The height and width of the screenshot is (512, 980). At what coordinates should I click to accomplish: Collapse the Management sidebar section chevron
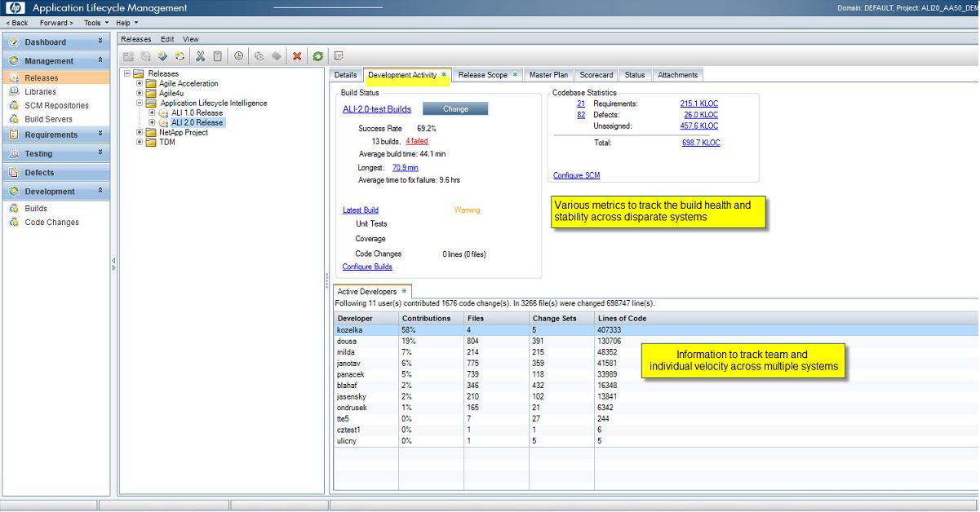click(100, 60)
